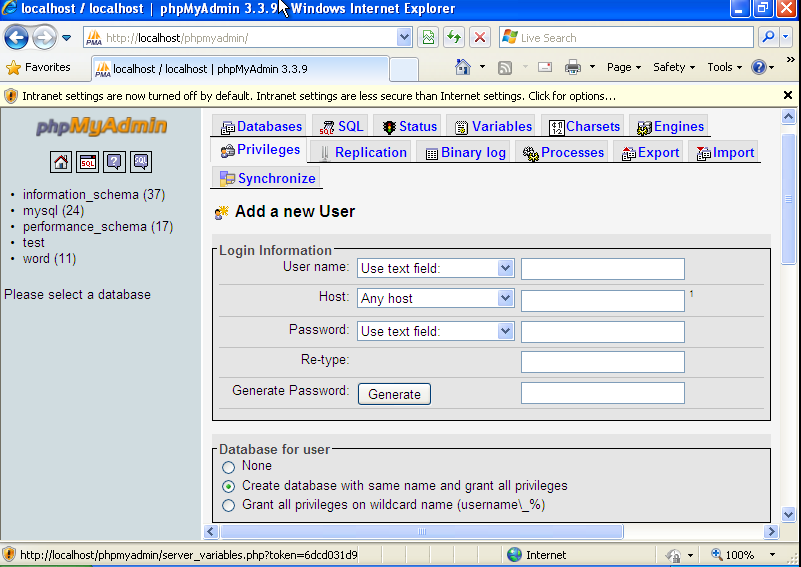The width and height of the screenshot is (801, 567).
Task: Switch to the Databases tab
Action: (x=261, y=127)
